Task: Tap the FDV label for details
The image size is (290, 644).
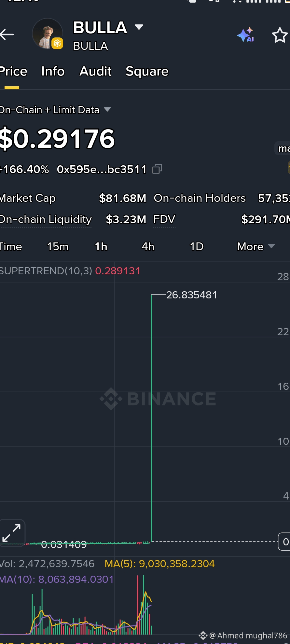Action: click(x=164, y=219)
